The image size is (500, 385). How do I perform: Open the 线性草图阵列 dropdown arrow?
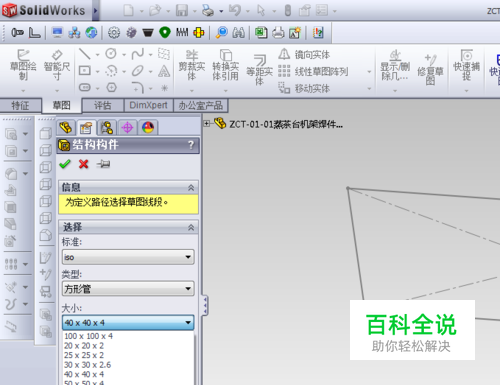point(369,71)
